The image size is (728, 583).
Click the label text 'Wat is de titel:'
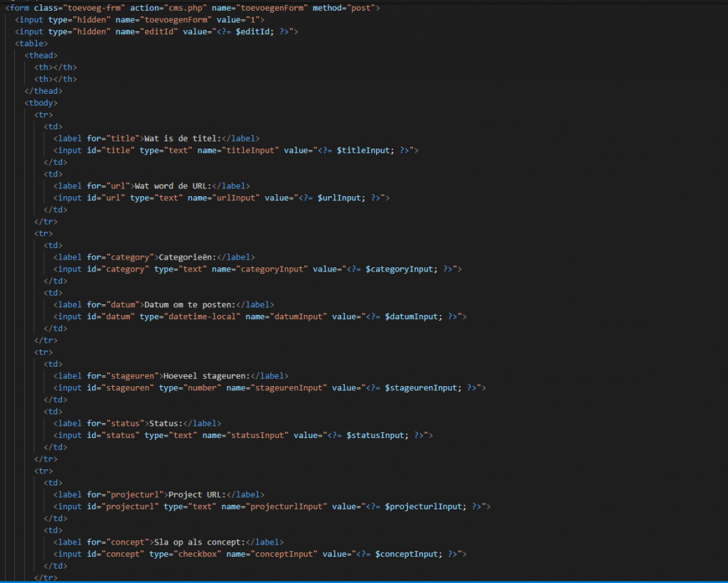[x=183, y=139]
